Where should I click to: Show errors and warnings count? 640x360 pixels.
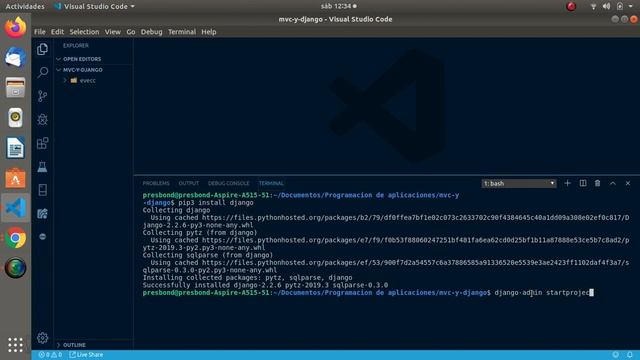pos(50,355)
